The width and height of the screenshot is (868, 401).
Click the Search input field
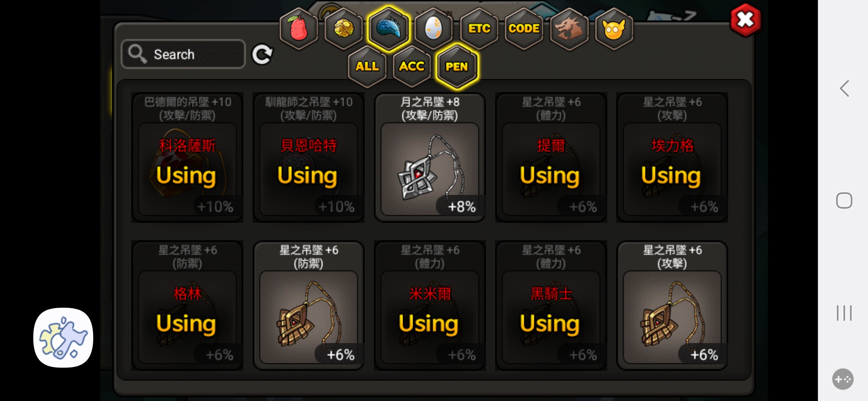point(183,54)
